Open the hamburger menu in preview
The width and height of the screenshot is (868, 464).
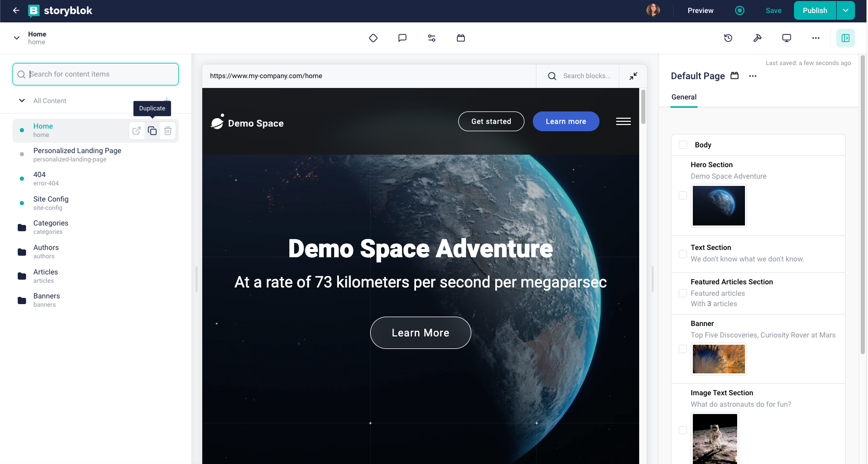[624, 121]
